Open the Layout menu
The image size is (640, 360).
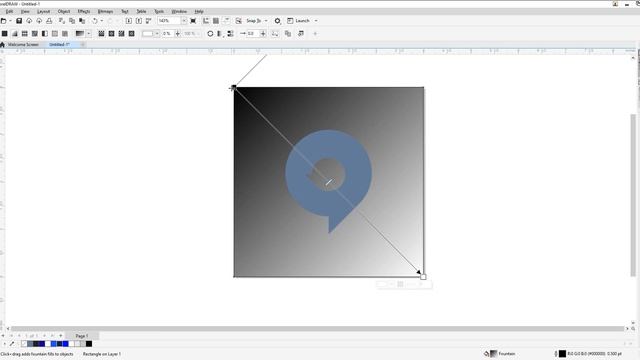point(43,11)
